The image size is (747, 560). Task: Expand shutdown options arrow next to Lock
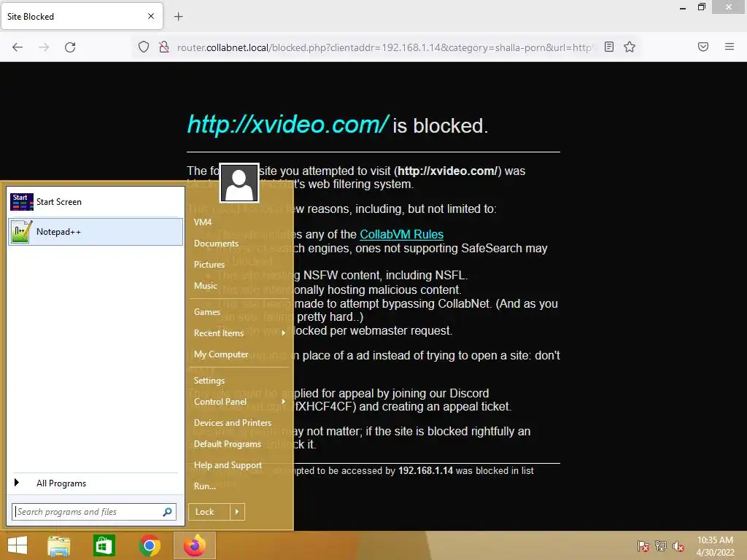(237, 512)
